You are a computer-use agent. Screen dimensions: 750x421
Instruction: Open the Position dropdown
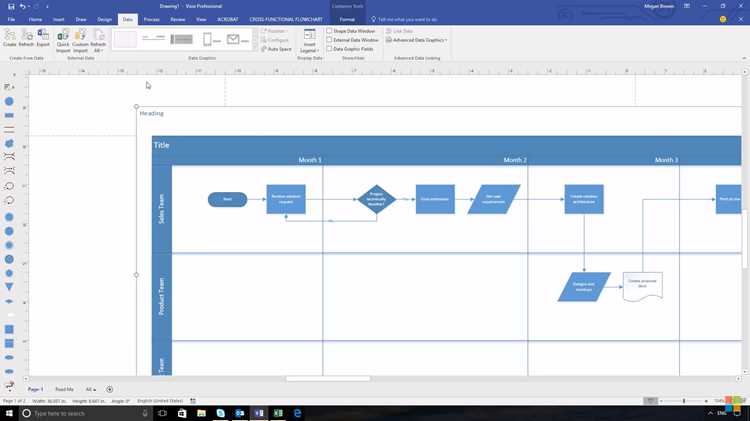click(x=275, y=31)
